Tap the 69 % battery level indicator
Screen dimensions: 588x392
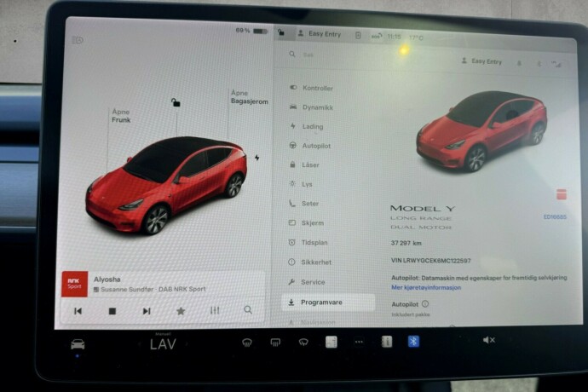251,31
